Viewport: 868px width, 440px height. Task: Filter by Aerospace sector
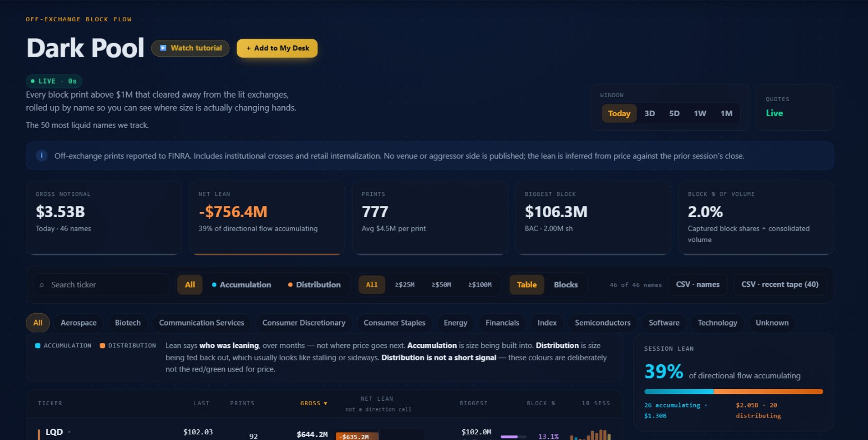tap(79, 323)
